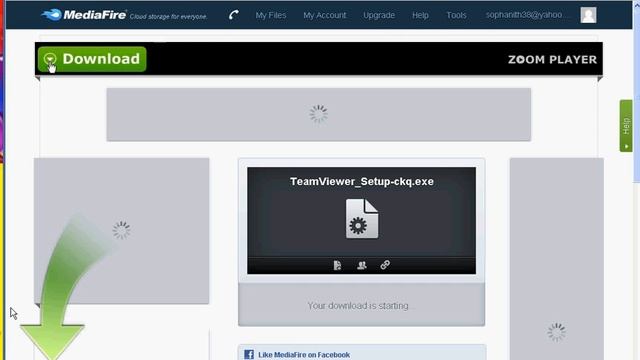Click the share with people icon

pyautogui.click(x=362, y=265)
